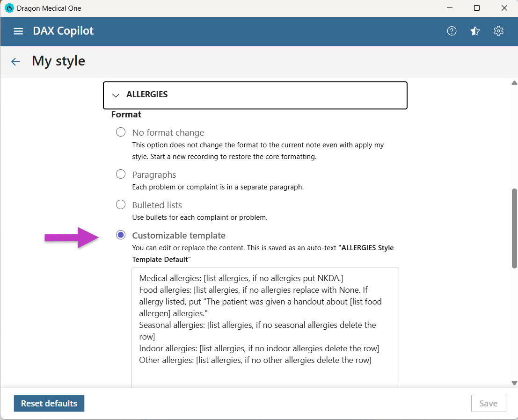Click Reset defaults
Viewport: 518px width, 420px height.
[x=49, y=403]
